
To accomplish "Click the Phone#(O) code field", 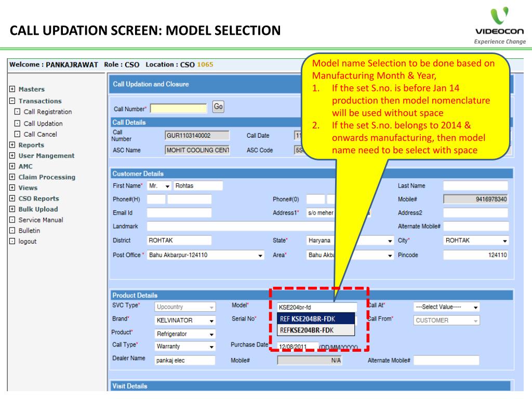I will click(x=315, y=199).
